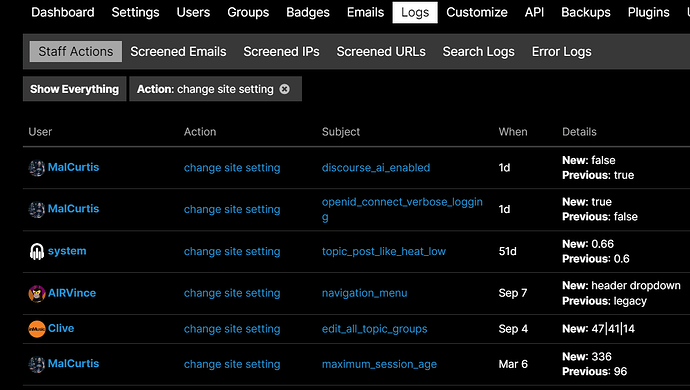
Task: Open MalCurtis profile in discourse_ai_enabled row
Action: pyautogui.click(x=73, y=167)
